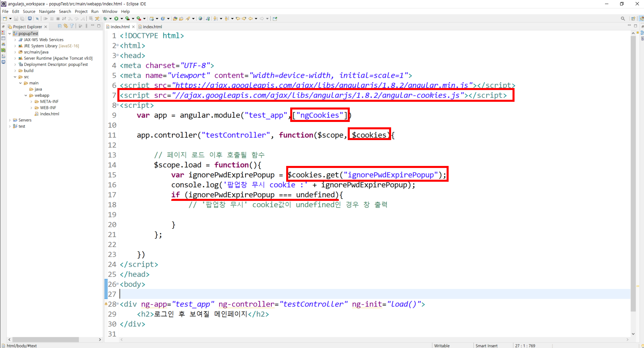Viewport: 644px width, 348px height.
Task: Click the Pin Editor icon
Action: click(x=275, y=18)
